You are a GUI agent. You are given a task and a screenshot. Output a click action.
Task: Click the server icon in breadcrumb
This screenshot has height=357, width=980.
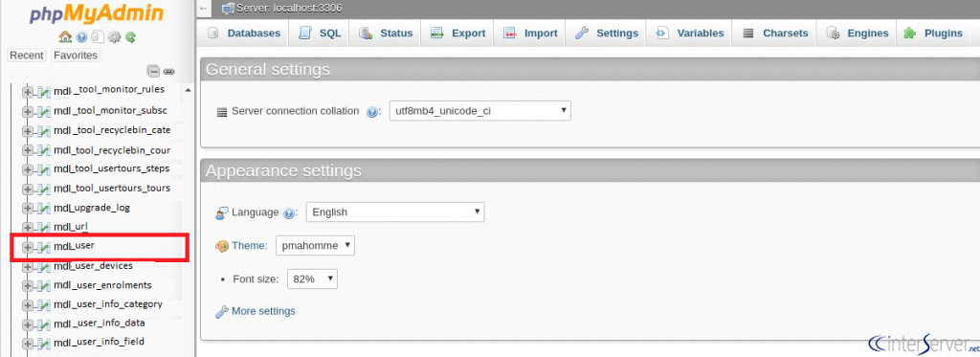point(228,9)
